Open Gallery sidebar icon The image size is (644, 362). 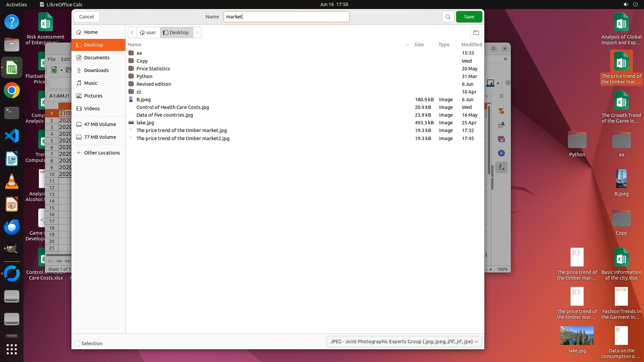coord(501,139)
